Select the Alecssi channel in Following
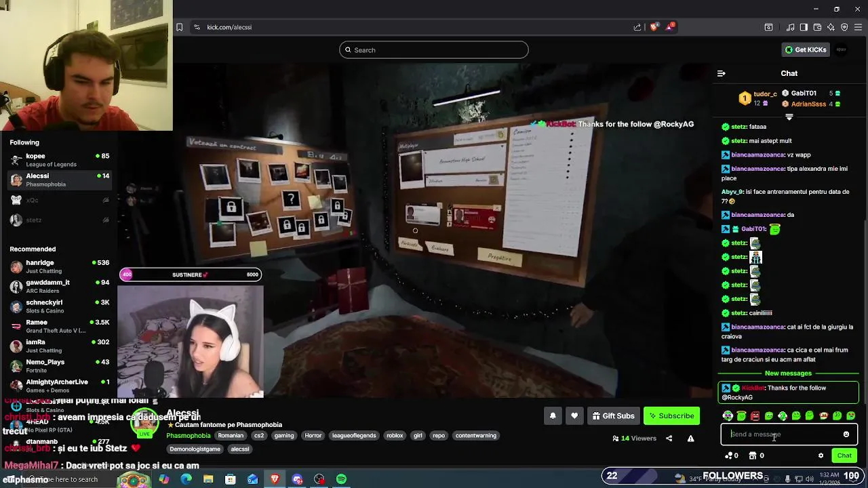868x488 pixels. (x=59, y=180)
